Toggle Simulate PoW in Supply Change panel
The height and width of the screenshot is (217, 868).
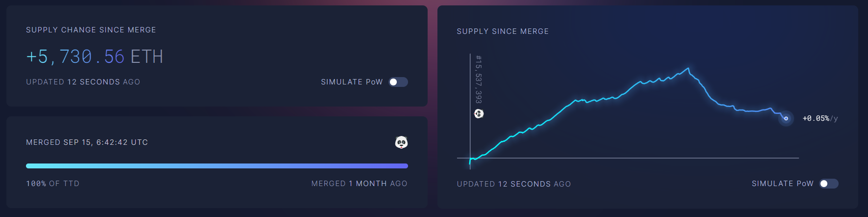(398, 82)
